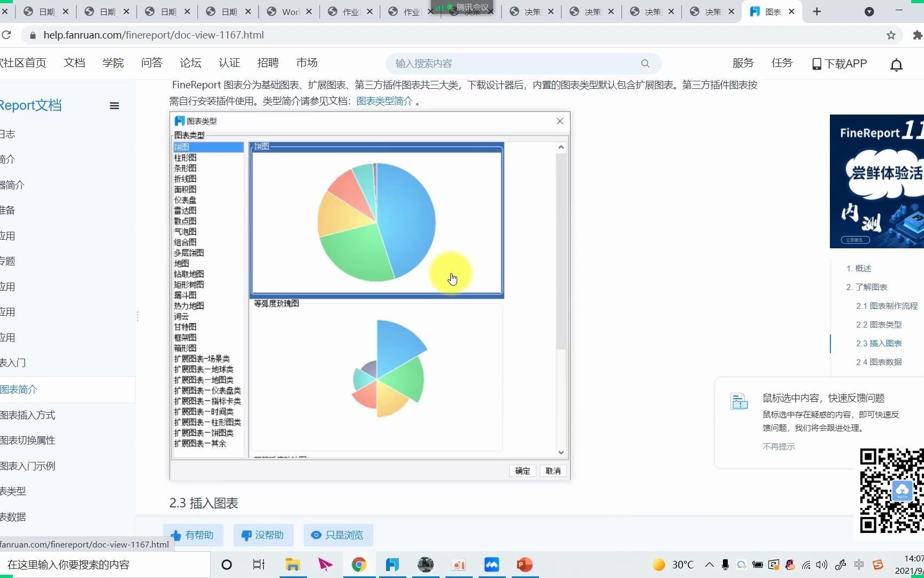924x578 pixels.
Task: Open Chrome from the taskbar
Action: pos(359,565)
